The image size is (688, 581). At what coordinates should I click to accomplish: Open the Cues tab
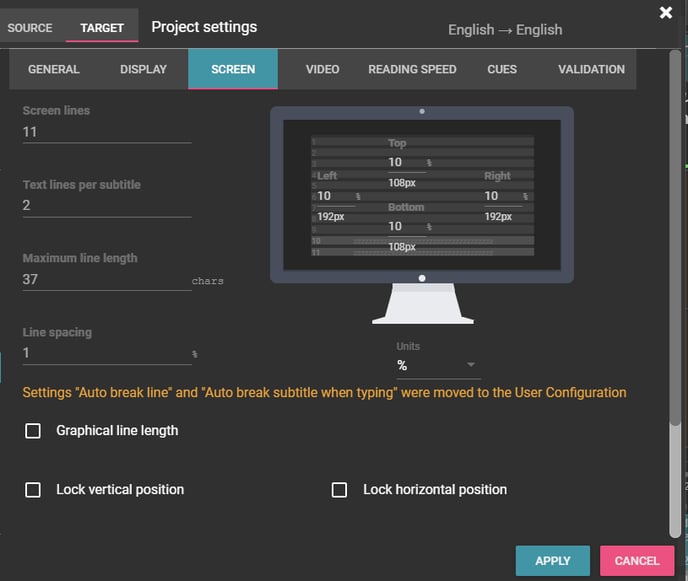coord(502,69)
